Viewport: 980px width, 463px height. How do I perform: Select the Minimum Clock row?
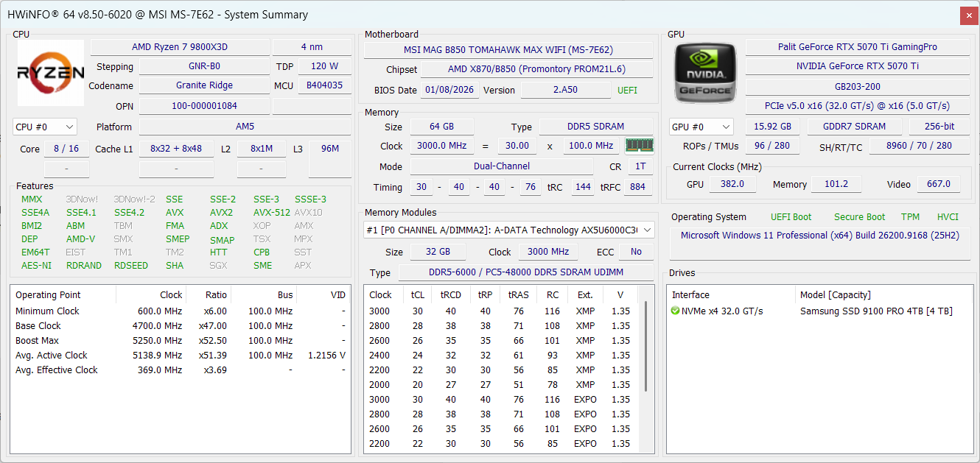[181, 311]
